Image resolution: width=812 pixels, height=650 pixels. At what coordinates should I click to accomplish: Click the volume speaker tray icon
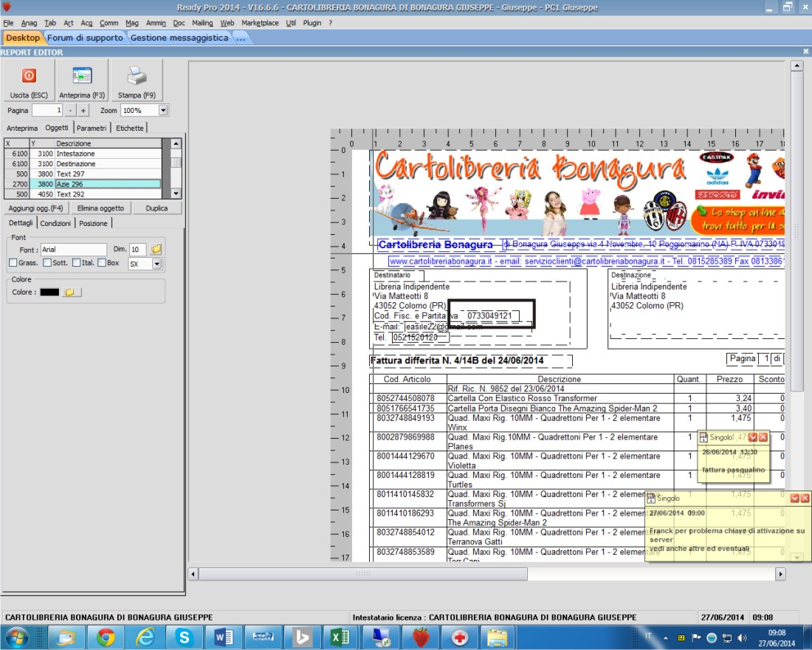tap(742, 637)
